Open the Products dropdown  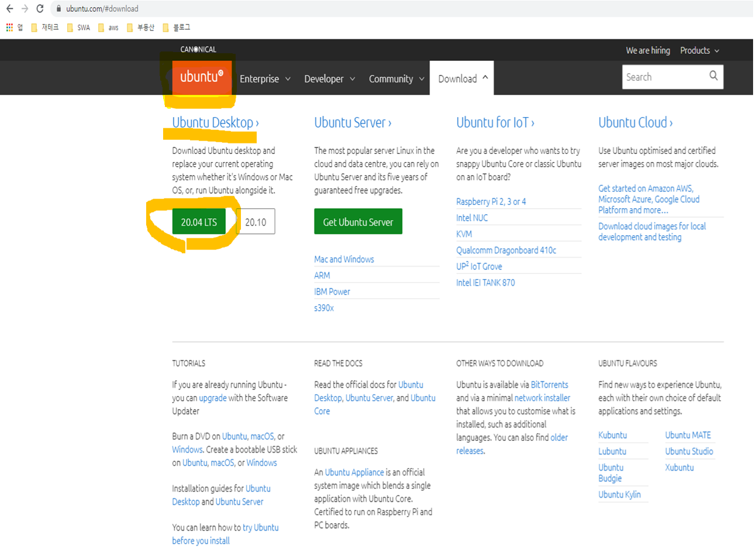pyautogui.click(x=699, y=50)
